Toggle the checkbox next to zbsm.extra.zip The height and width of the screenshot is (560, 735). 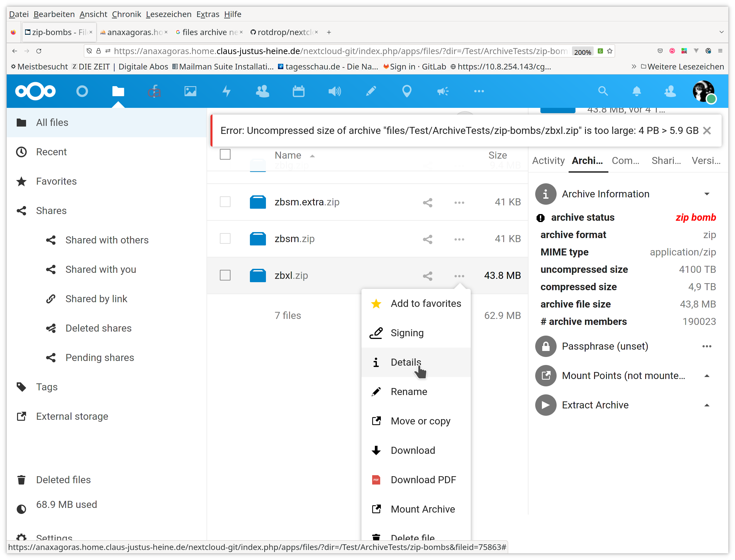[x=225, y=202]
